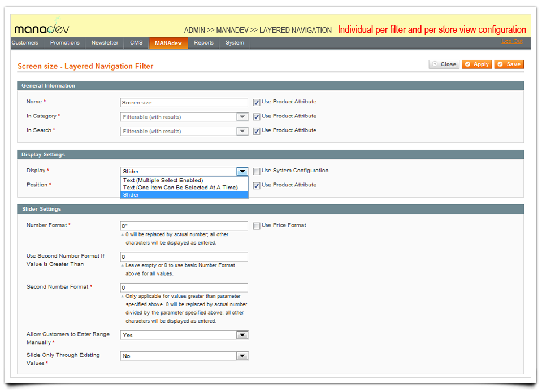The image size is (542, 392).
Task: Open Slide Only Through Existing Values dropdown
Action: [x=184, y=356]
